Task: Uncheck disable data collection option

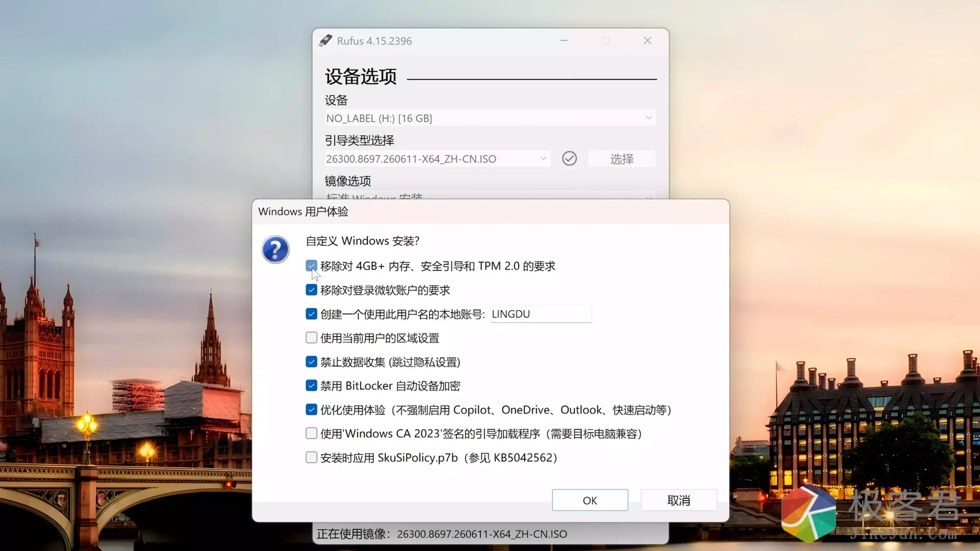Action: pos(311,362)
